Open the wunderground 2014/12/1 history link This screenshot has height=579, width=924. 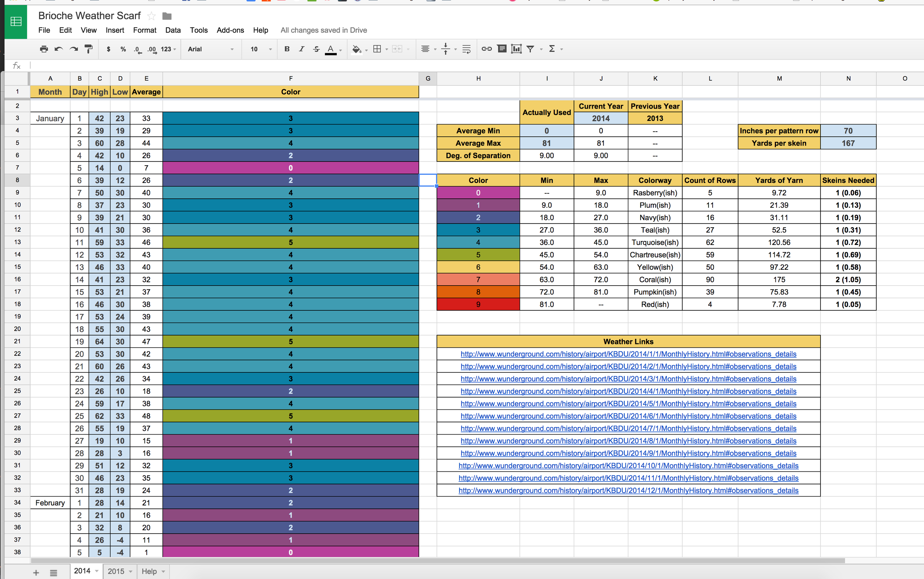pyautogui.click(x=628, y=491)
